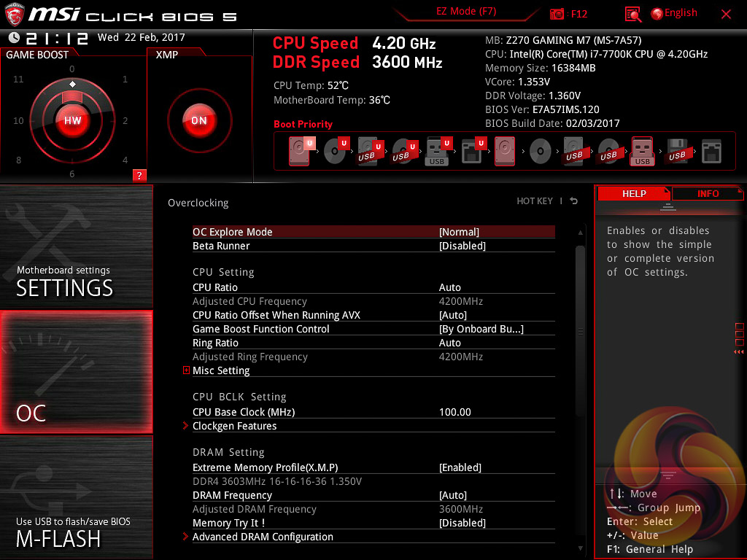Open the BIOS search magnifier icon
Viewport: 747px width, 560px height.
pyautogui.click(x=632, y=15)
